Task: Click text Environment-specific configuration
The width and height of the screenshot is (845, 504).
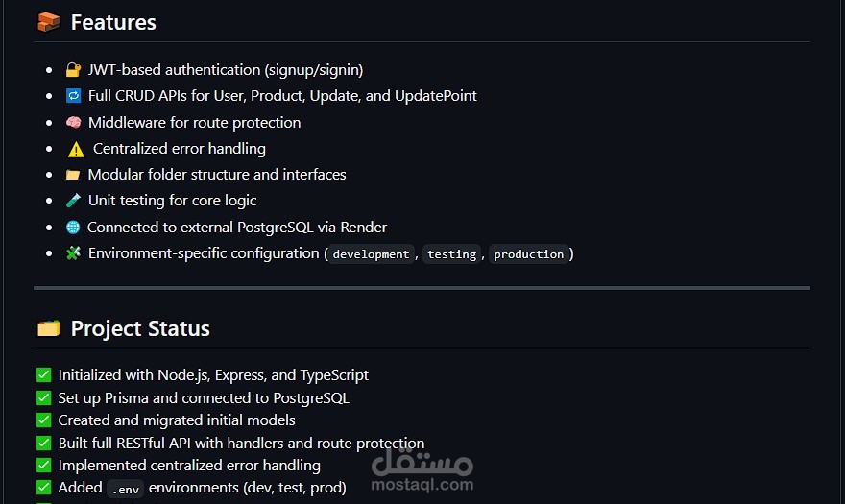Action: 204,253
